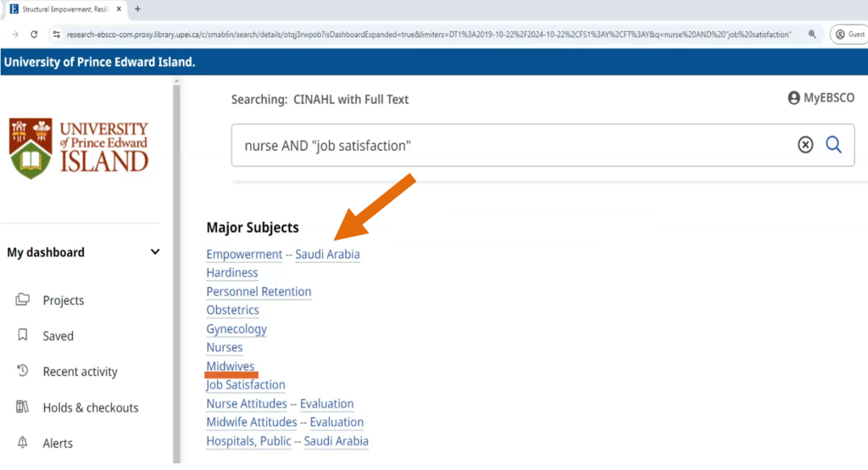Image resolution: width=868 pixels, height=470 pixels.
Task: Collapse the My dashboard chevron
Action: [155, 252]
